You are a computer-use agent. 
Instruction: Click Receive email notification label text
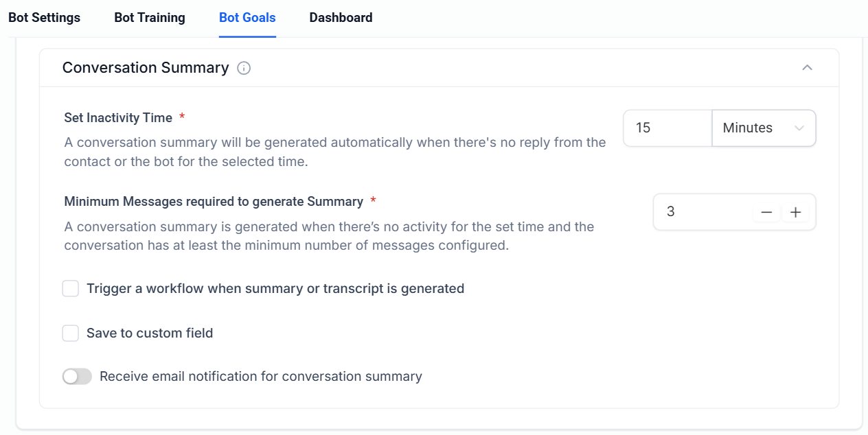(x=261, y=377)
